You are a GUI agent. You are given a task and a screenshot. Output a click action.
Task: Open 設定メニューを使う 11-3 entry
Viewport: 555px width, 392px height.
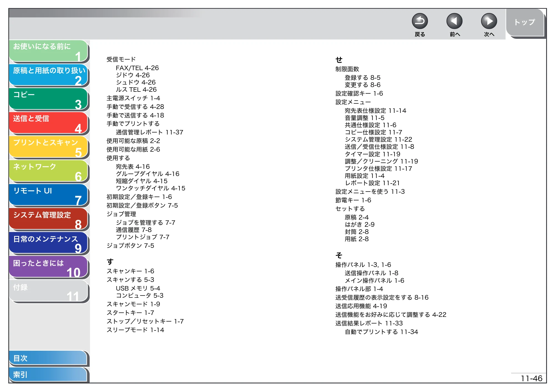[x=370, y=192]
